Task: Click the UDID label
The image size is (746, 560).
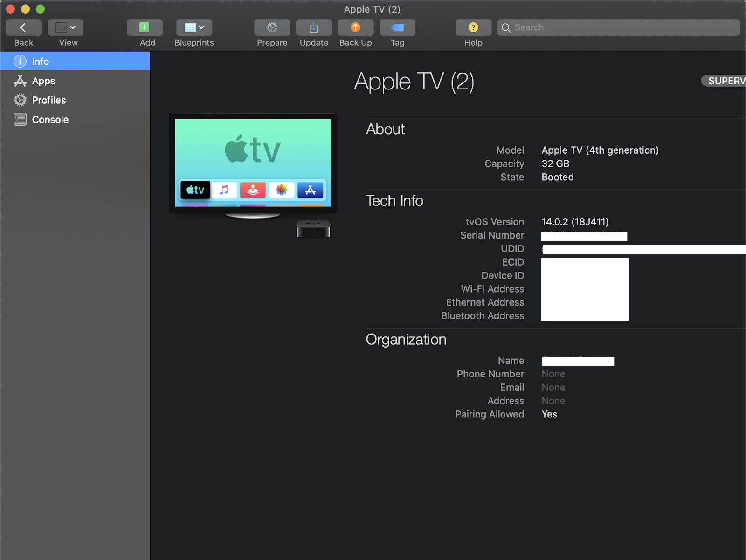Action: [x=512, y=249]
